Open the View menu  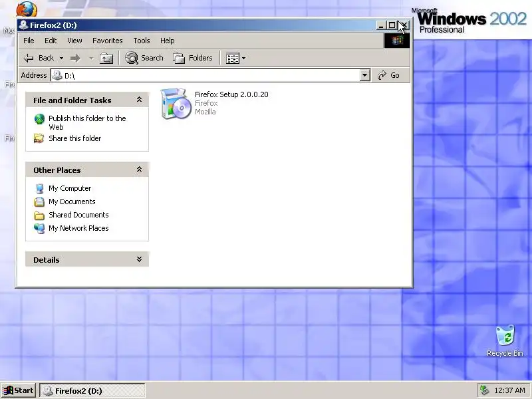74,41
